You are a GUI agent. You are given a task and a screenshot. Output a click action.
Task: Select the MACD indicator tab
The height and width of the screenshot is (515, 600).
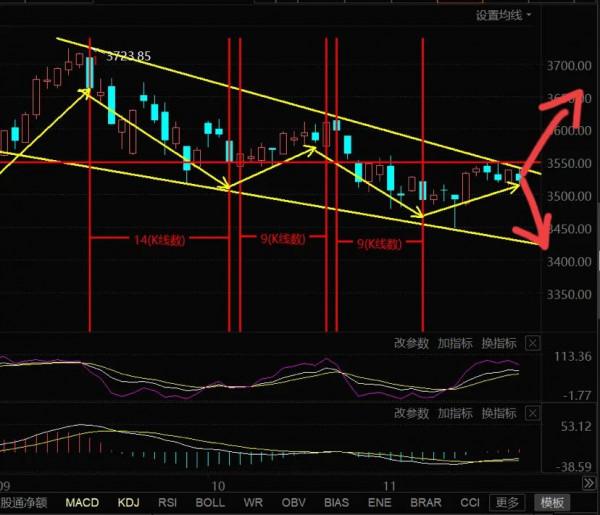[x=83, y=502]
